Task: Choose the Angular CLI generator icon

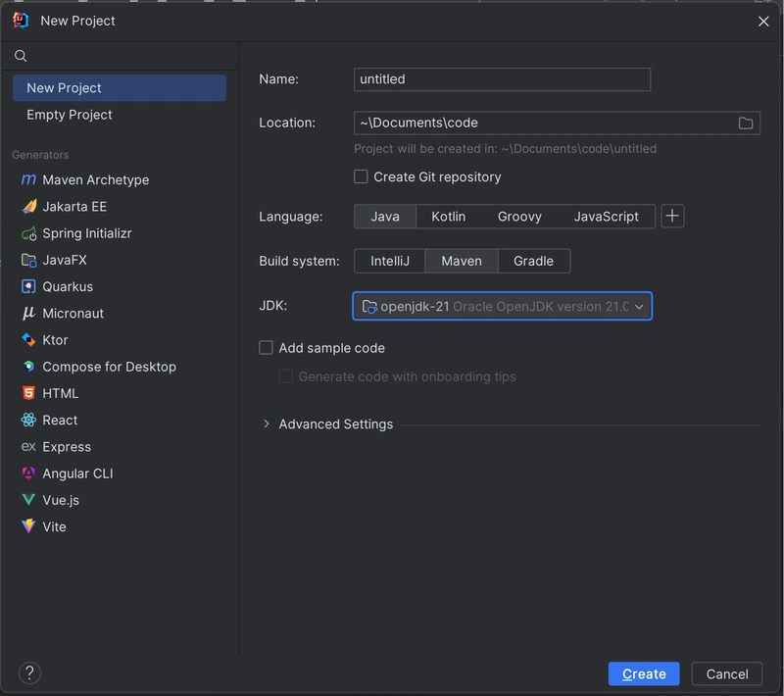Action: (x=28, y=473)
